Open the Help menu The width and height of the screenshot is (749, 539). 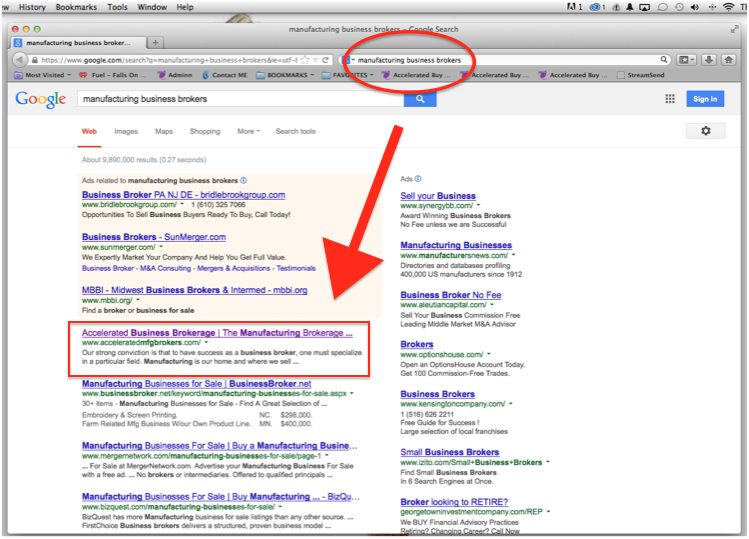coord(185,7)
